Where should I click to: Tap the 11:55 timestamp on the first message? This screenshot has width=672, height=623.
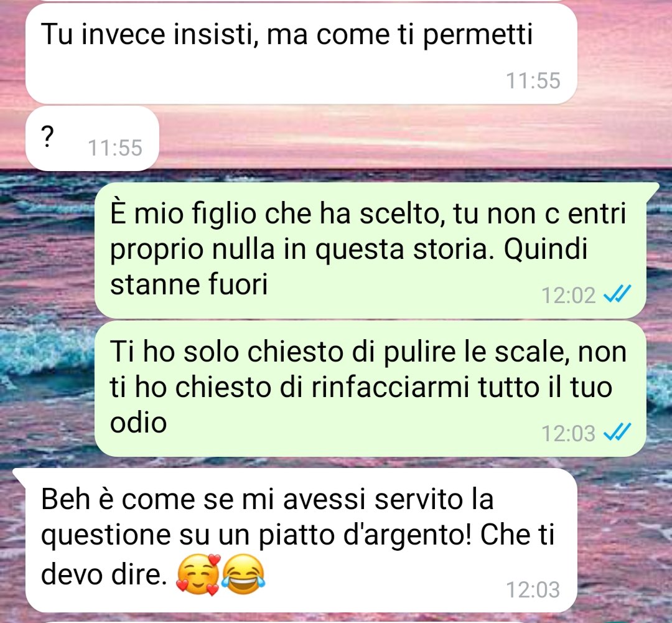(x=533, y=81)
